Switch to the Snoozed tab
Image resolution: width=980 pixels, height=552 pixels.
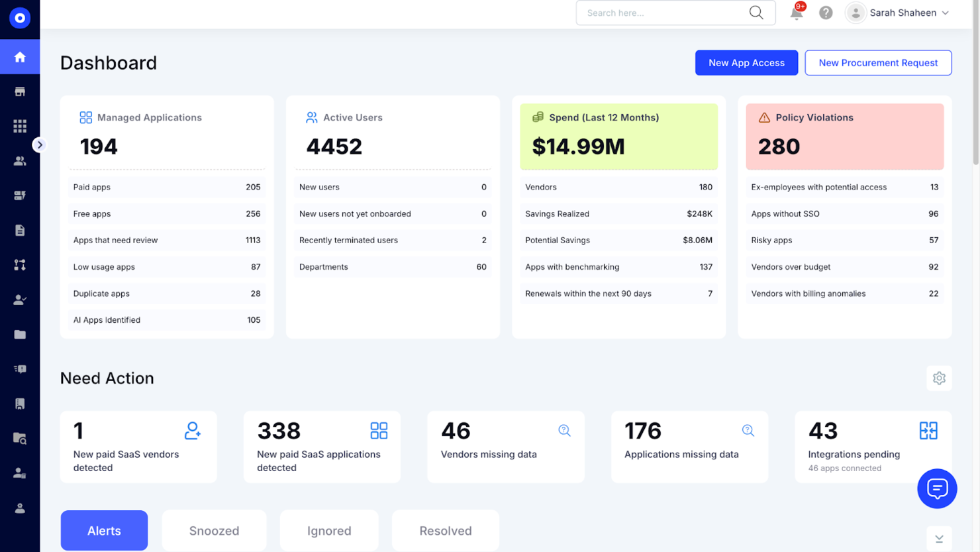(x=214, y=531)
